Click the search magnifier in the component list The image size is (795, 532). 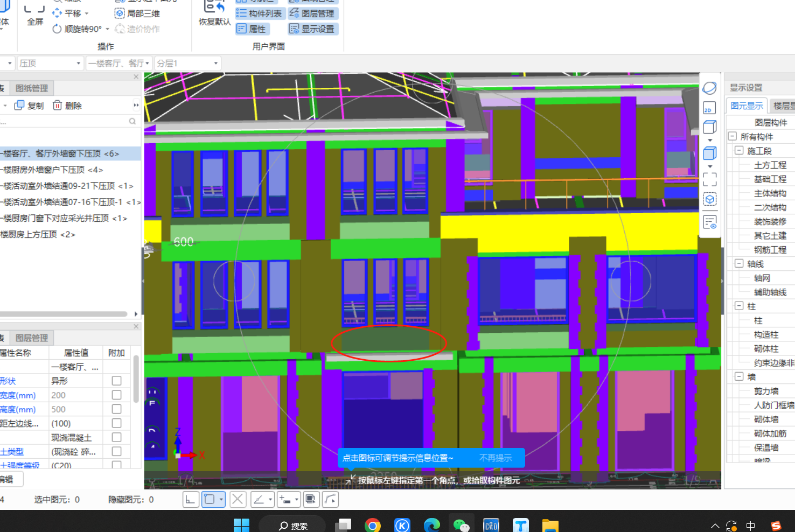tap(132, 122)
